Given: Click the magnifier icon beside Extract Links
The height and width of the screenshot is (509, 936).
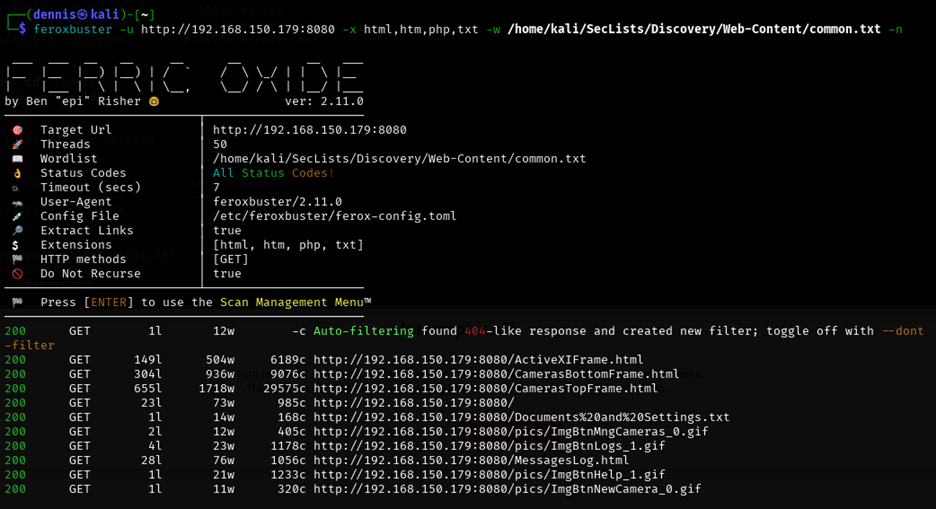Looking at the screenshot, I should [17, 230].
